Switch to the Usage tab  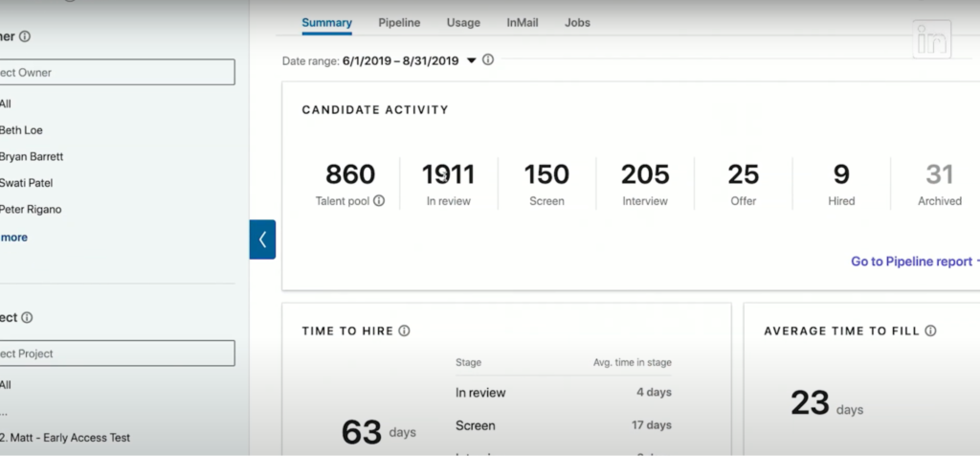(463, 22)
